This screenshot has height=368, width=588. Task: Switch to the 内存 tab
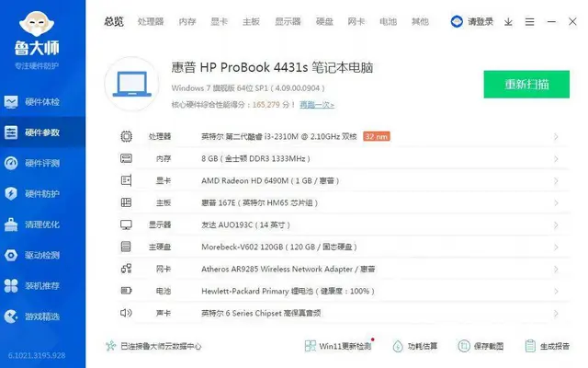(187, 22)
